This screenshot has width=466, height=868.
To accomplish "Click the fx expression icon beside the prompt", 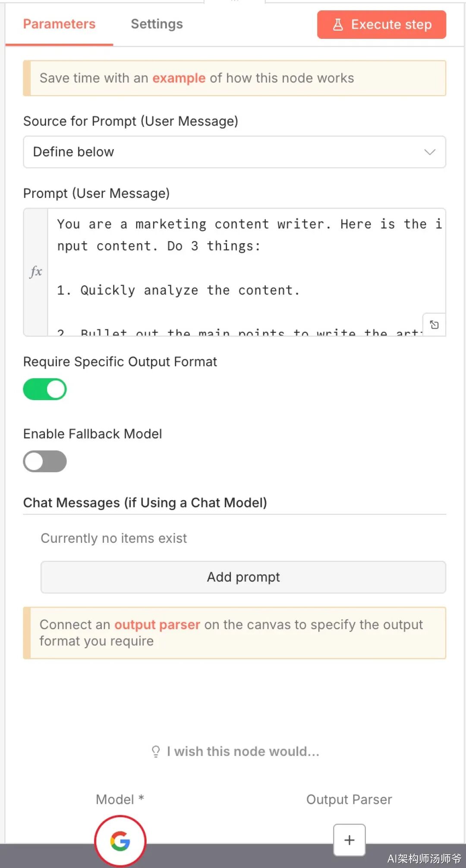I will pos(36,272).
